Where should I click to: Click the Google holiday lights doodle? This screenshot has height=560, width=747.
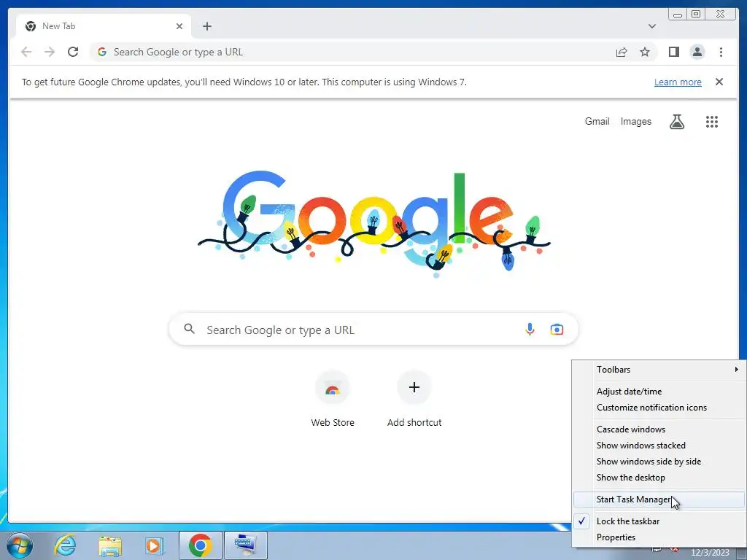coord(374,224)
